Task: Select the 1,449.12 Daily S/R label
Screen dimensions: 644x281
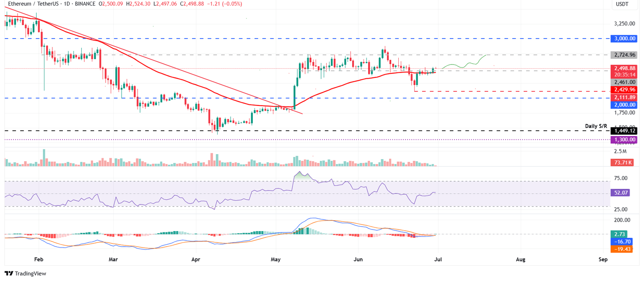Action: tap(624, 131)
